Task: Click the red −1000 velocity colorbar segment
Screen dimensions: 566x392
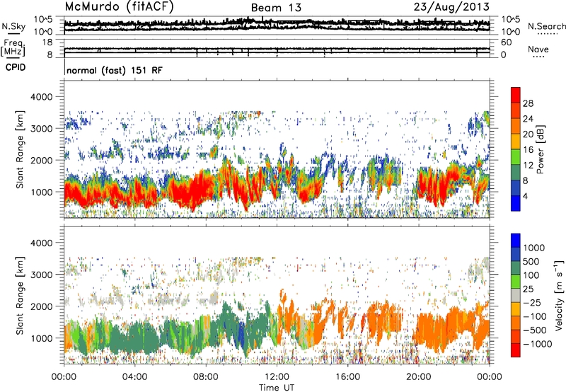Action: [516, 350]
